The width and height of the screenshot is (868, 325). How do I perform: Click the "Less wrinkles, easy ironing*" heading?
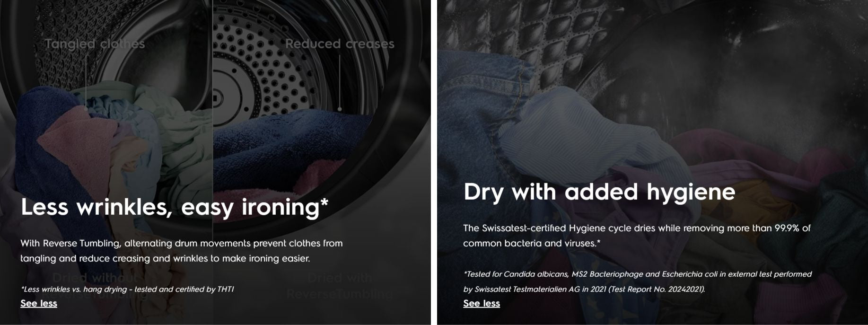(x=175, y=207)
